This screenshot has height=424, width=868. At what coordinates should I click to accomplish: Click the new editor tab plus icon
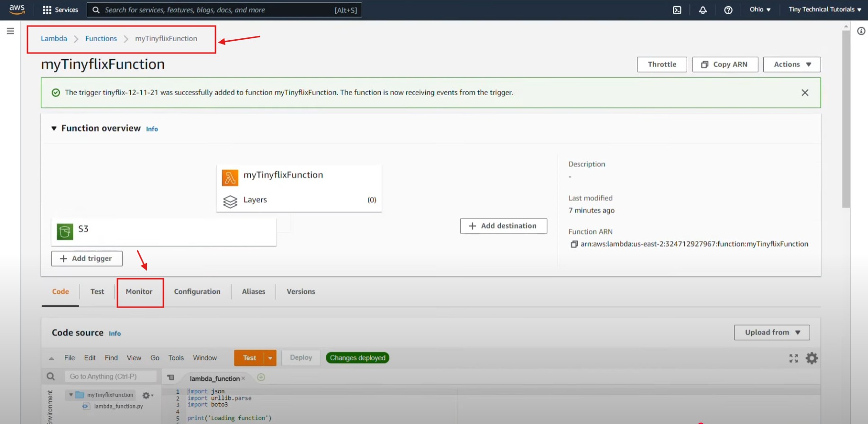pos(261,377)
